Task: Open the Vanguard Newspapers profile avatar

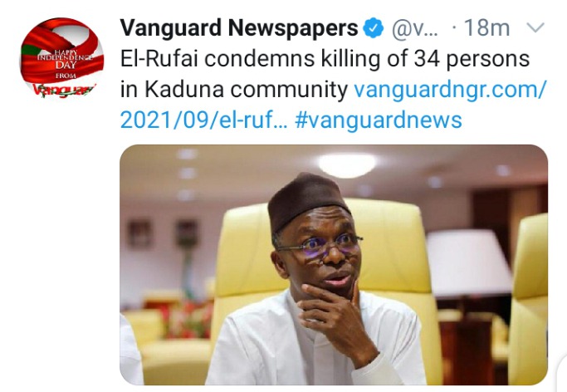Action: click(61, 58)
